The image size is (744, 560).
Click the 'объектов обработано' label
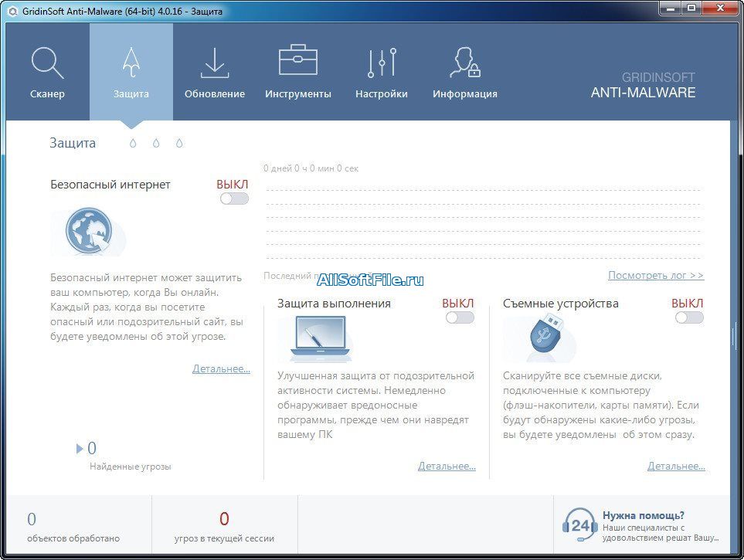(73, 538)
